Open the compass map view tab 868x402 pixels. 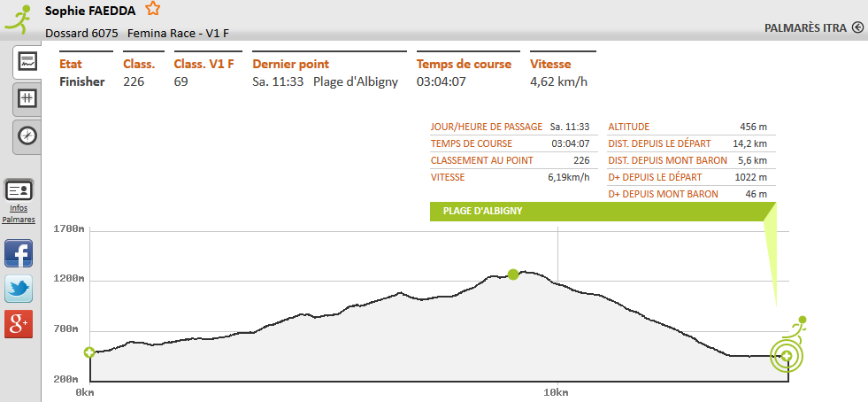[x=27, y=135]
